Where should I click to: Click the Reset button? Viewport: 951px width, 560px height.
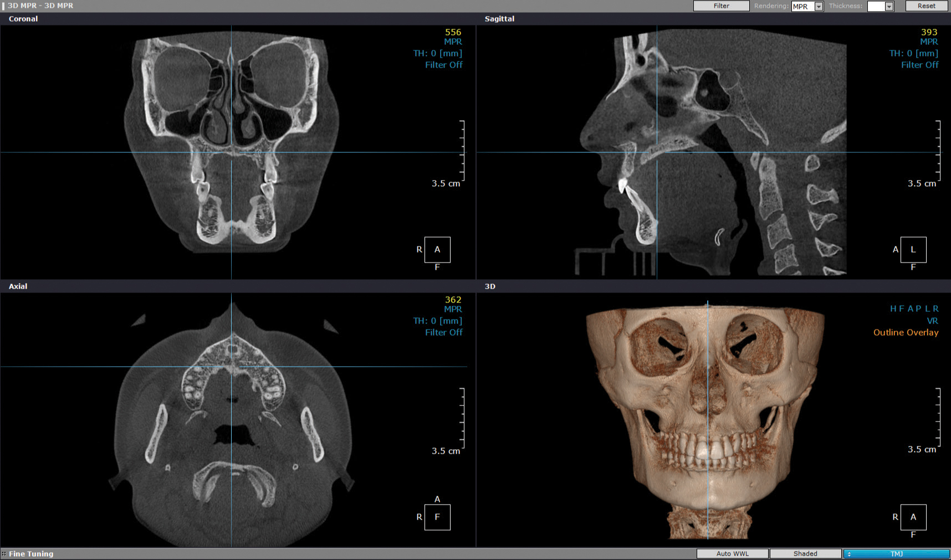[x=926, y=6]
